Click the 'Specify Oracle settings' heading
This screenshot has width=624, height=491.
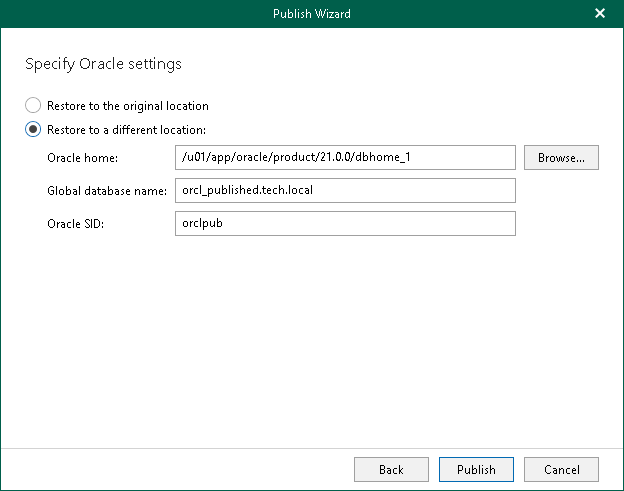tap(103, 64)
